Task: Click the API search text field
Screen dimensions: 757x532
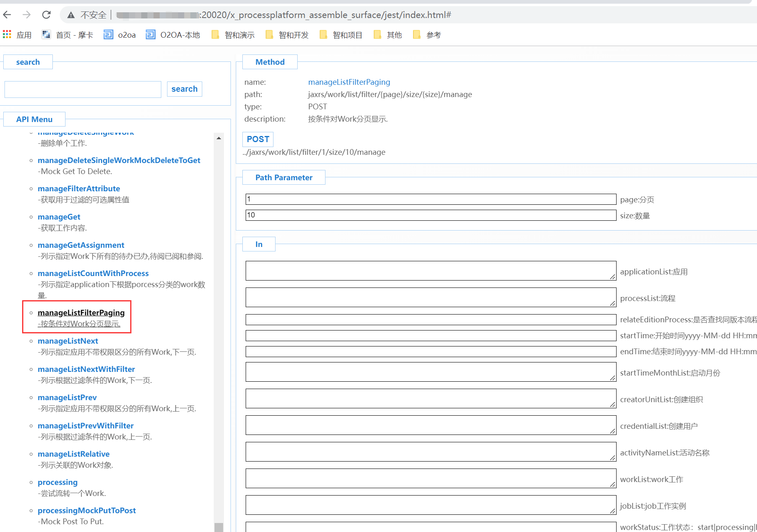Action: tap(83, 89)
